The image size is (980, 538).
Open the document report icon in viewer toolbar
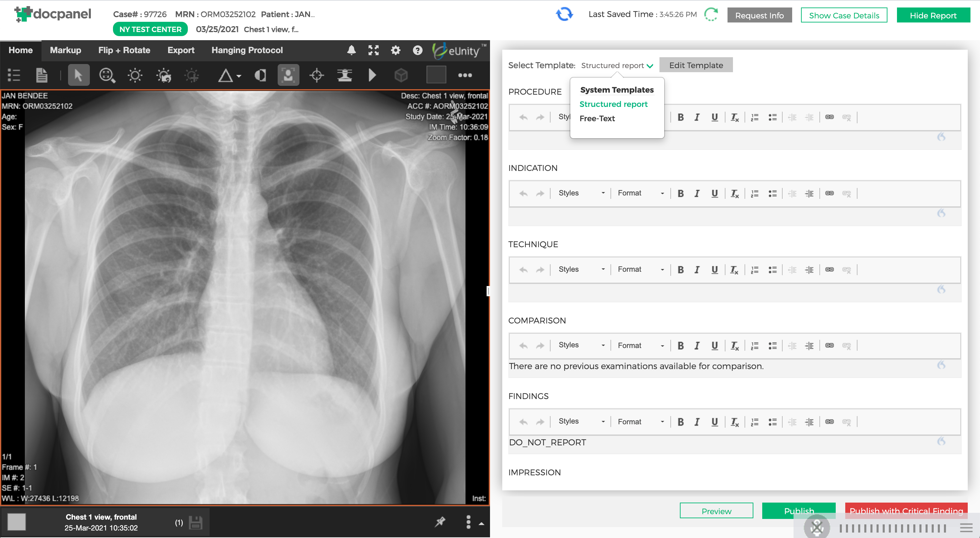[42, 75]
